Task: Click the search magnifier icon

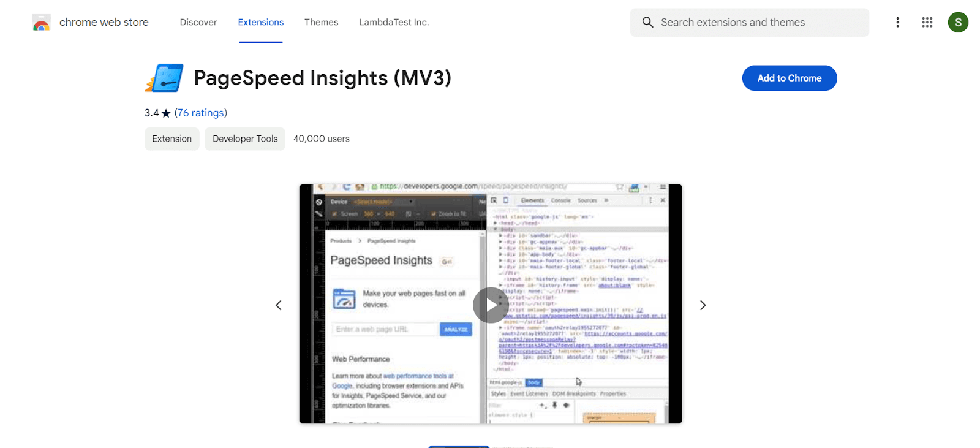Action: (647, 22)
